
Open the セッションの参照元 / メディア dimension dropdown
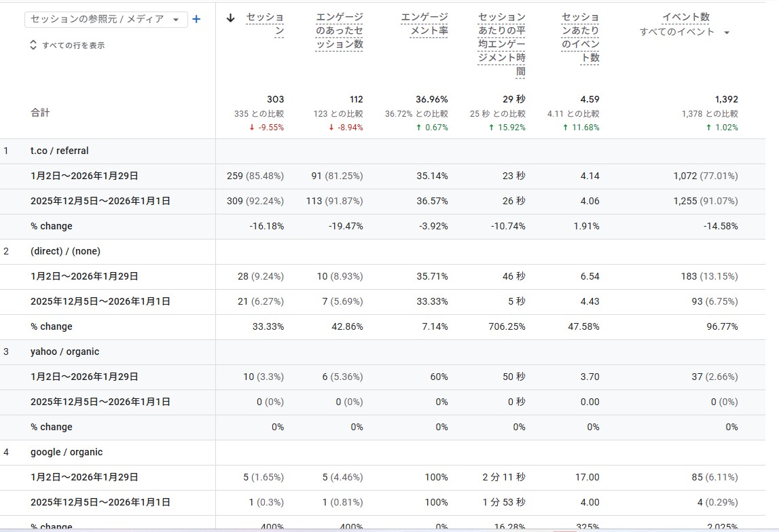tap(106, 20)
